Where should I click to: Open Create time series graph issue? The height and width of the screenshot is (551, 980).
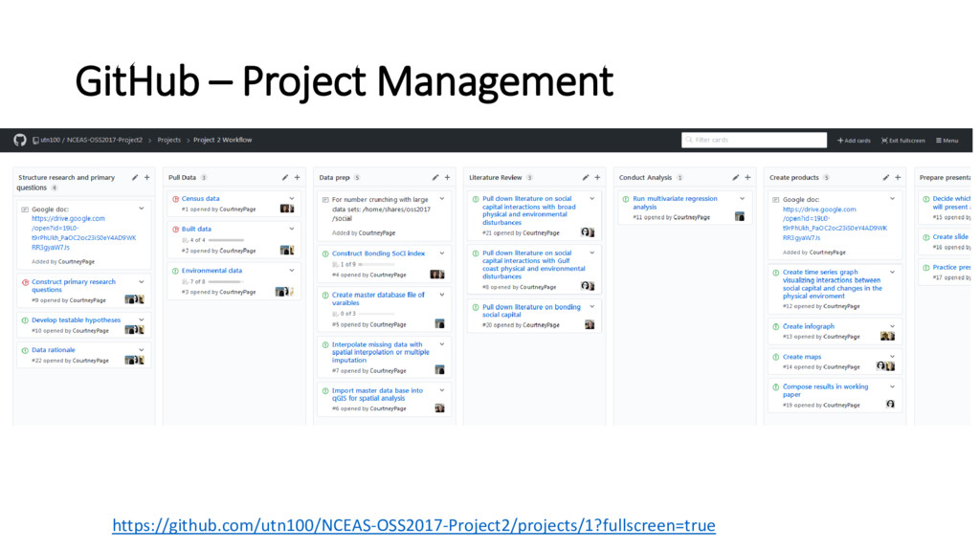832,284
